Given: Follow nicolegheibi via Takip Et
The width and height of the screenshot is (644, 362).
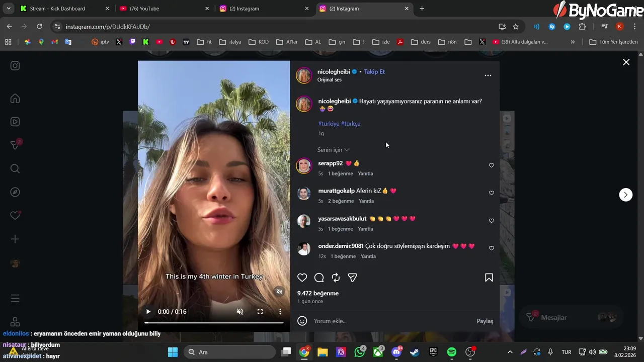Looking at the screenshot, I should pyautogui.click(x=374, y=72).
